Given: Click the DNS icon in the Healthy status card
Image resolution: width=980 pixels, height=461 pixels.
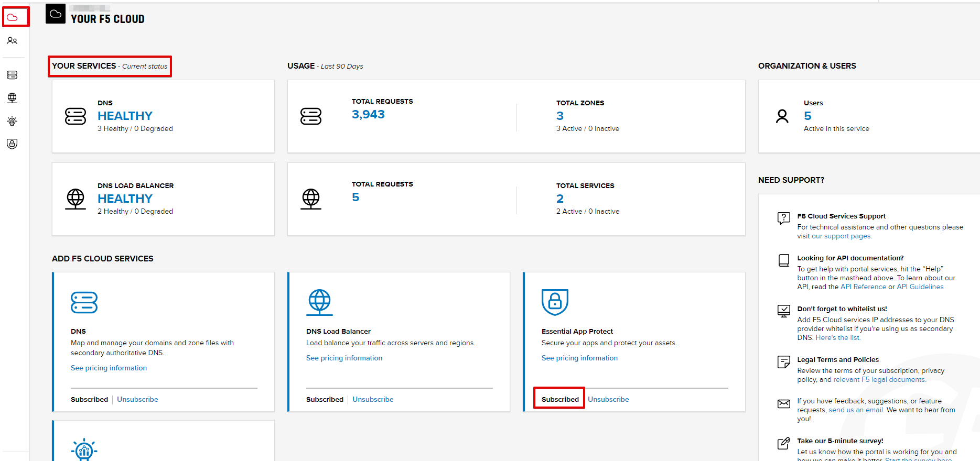Looking at the screenshot, I should pyautogui.click(x=76, y=116).
